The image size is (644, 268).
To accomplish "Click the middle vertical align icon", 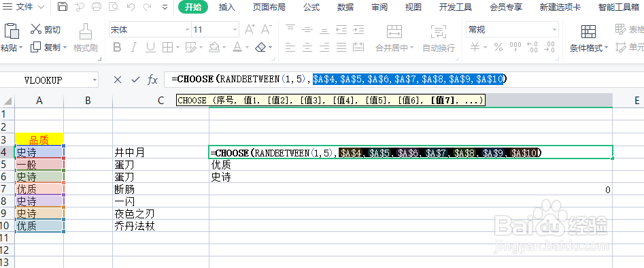I will pyautogui.click(x=307, y=30).
